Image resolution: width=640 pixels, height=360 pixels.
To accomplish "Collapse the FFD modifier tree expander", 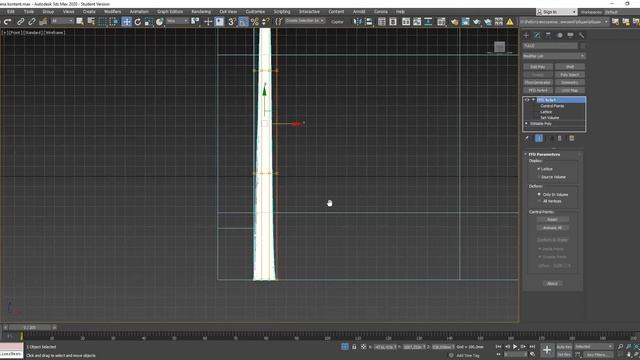I will point(533,100).
